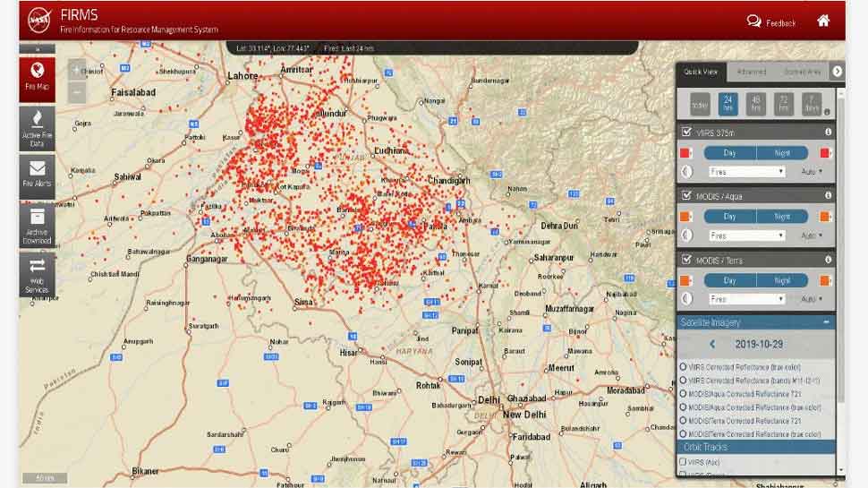
Task: Open the Archive Download sidebar icon
Action: (37, 226)
